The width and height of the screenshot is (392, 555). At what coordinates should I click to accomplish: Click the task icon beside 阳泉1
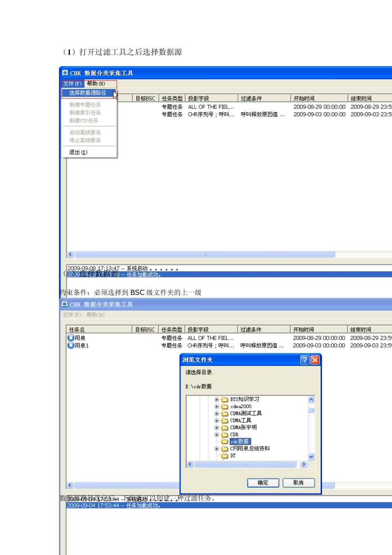point(71,345)
